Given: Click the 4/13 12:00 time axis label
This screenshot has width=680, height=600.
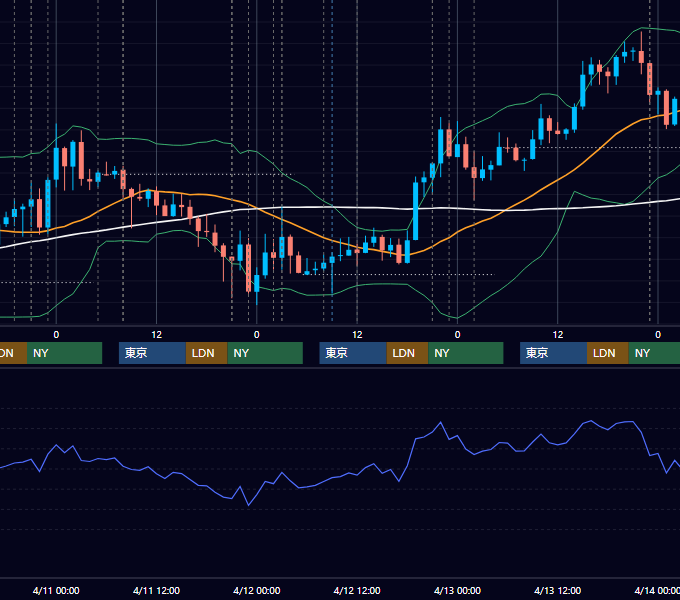Looking at the screenshot, I should point(557,590).
